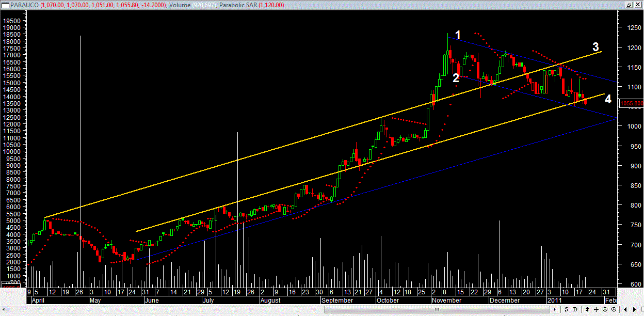Screen dimensions: 644x316
Task: Click the chart window icon beside PARAUCO
Action: point(4,5)
